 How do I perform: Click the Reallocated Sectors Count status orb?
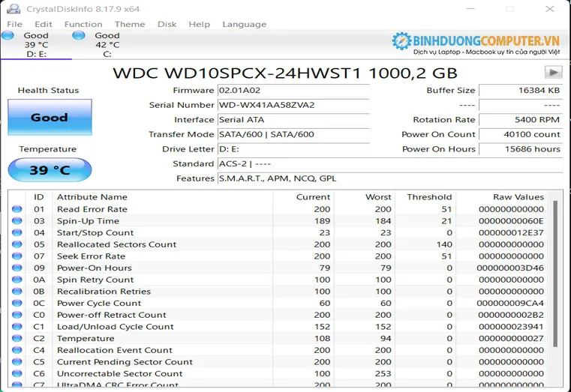17,244
